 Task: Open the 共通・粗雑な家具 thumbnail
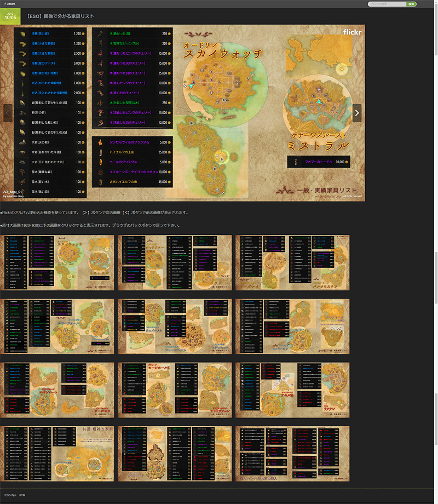[57, 454]
